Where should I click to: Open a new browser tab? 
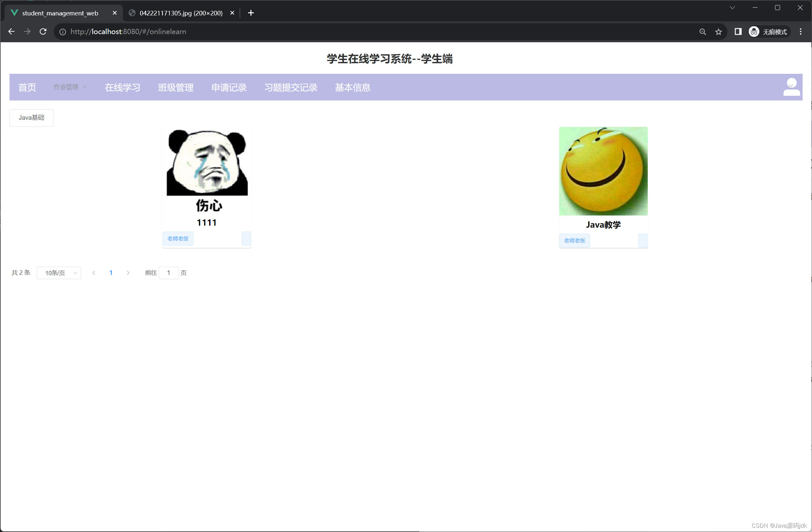tap(251, 13)
